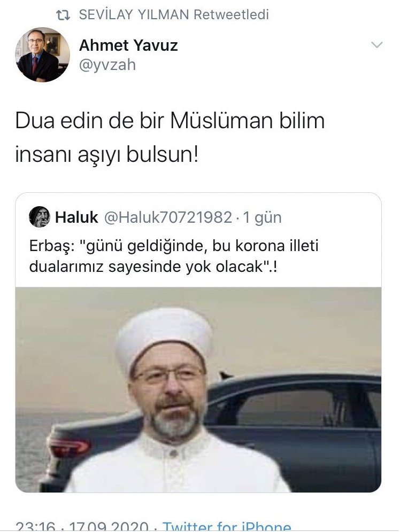The height and width of the screenshot is (532, 400).
Task: Open the SEVİLAY YILMAN Retweetledi label
Action: [x=173, y=14]
